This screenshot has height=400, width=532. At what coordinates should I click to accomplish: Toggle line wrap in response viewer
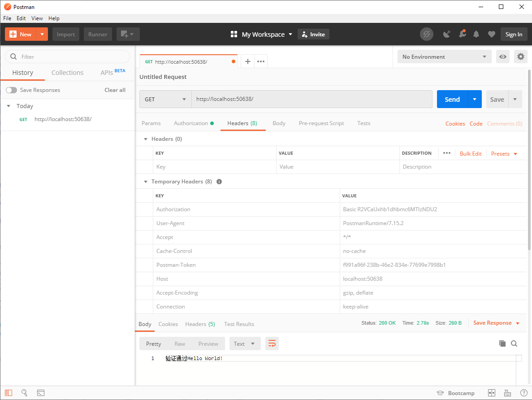tap(272, 343)
